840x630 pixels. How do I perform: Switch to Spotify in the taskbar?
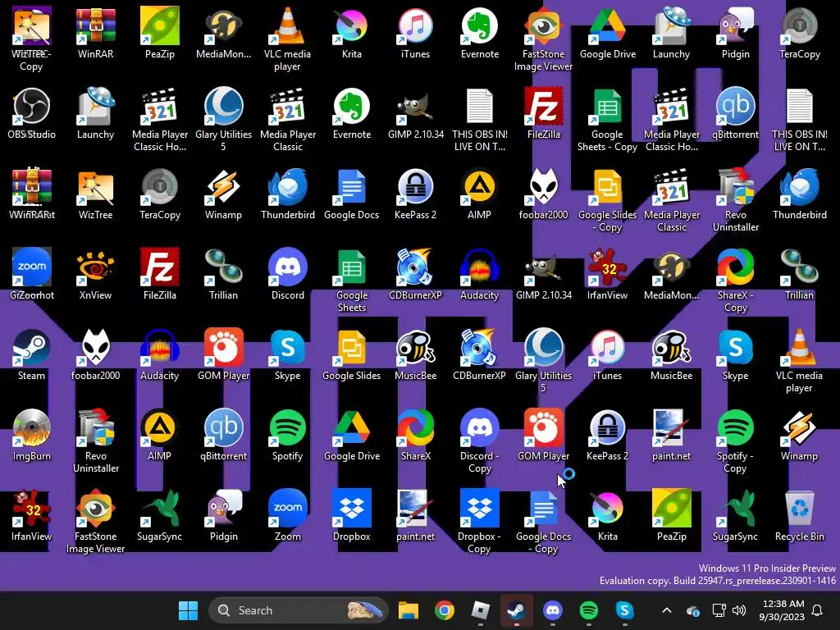[589, 610]
